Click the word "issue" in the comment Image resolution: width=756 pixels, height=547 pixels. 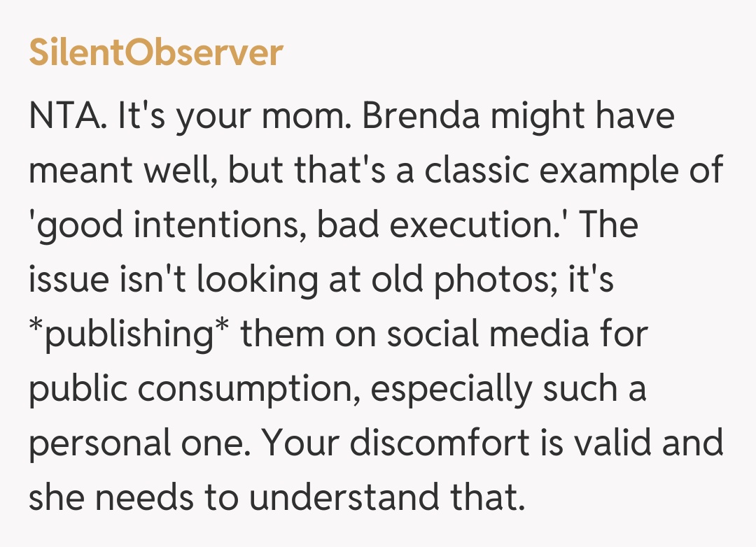[x=69, y=280]
